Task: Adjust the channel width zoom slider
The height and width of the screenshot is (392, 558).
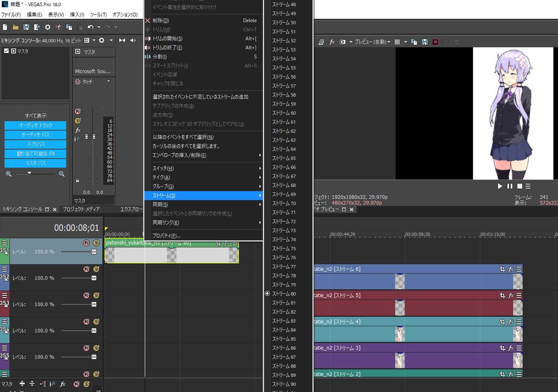Action: pyautogui.click(x=29, y=173)
